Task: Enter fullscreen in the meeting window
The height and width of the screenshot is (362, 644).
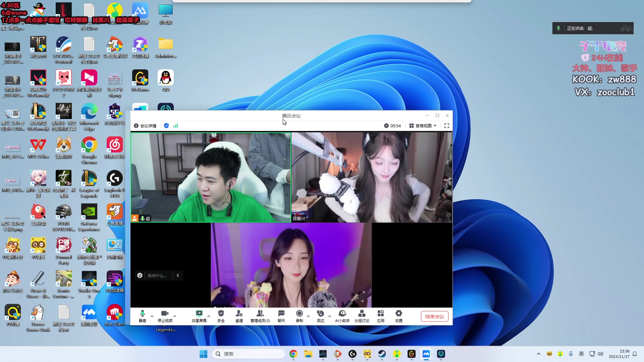Action: (x=446, y=126)
